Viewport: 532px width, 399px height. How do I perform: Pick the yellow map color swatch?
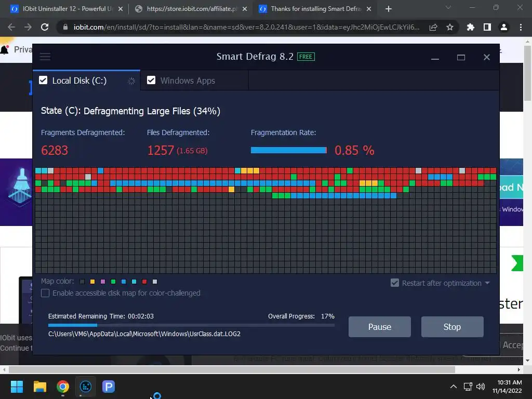pos(92,282)
